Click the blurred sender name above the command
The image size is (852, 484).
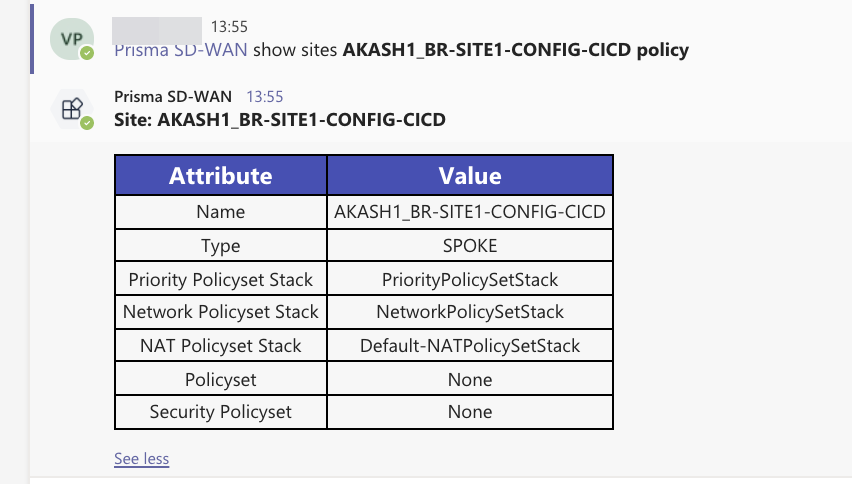157,27
